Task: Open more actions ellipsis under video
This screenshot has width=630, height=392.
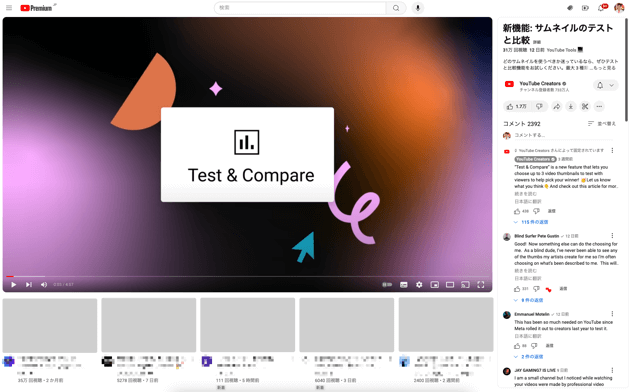Action: coord(599,106)
